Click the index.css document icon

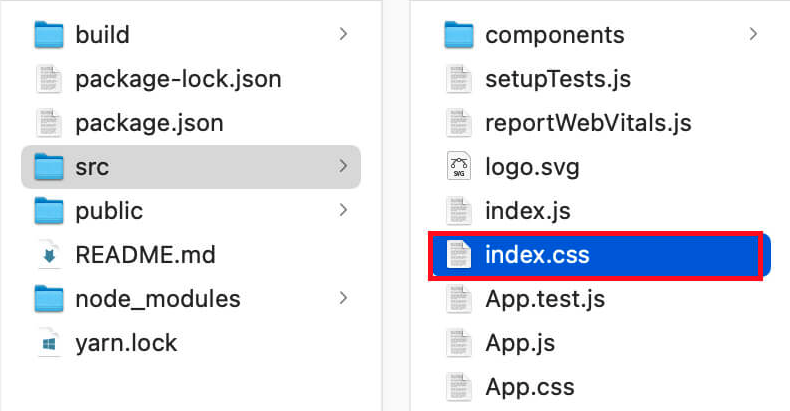458,254
